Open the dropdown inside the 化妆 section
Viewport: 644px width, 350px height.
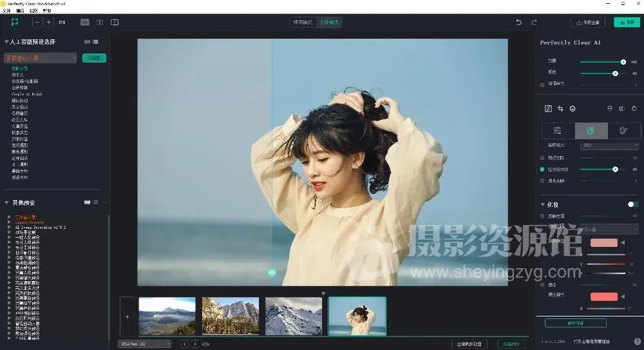coord(609,229)
